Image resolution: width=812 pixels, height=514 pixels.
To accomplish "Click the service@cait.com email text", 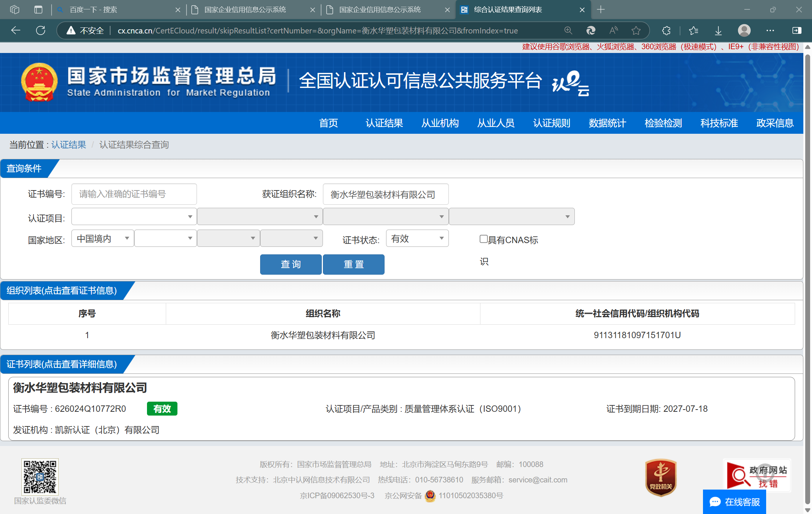I will (x=538, y=480).
